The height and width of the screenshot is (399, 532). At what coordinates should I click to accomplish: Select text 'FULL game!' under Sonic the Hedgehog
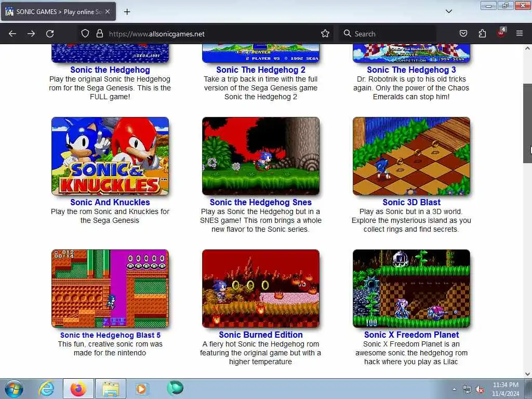pos(110,97)
